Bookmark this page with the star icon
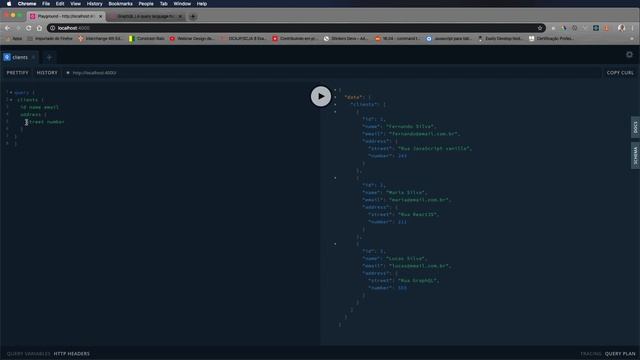This screenshot has width=640, height=360. 540,28
